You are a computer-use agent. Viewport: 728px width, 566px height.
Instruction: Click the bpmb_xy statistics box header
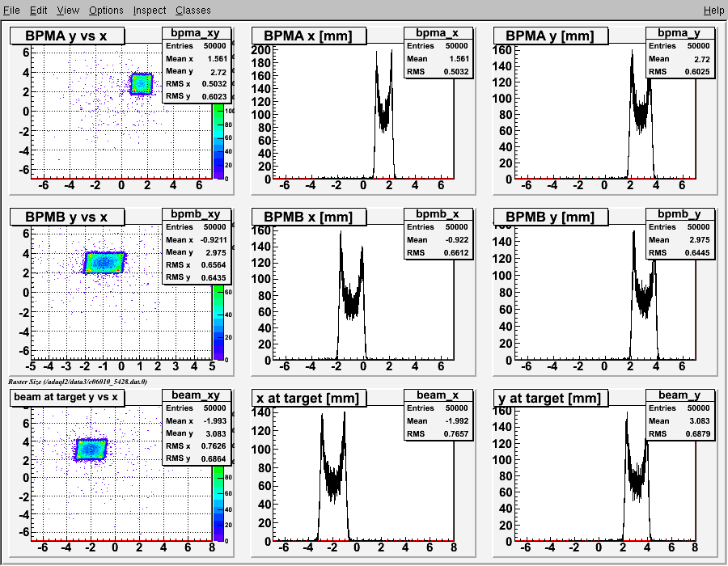(x=197, y=214)
